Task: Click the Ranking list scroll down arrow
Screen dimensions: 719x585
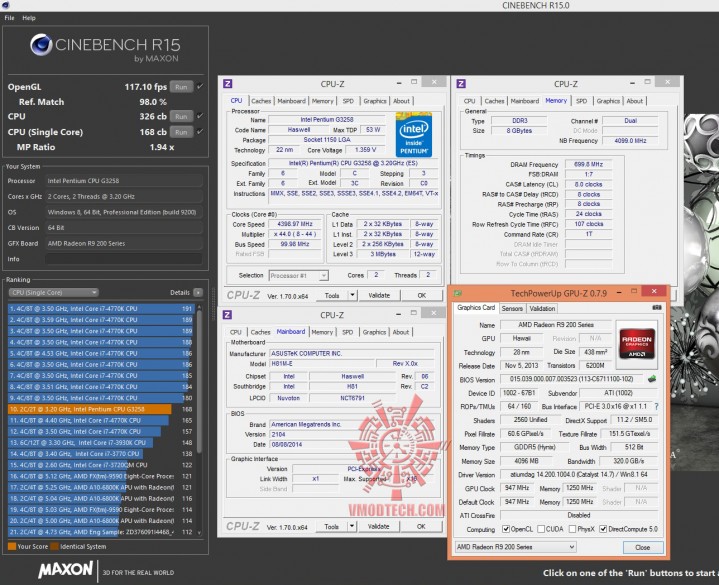Action: tap(199, 533)
